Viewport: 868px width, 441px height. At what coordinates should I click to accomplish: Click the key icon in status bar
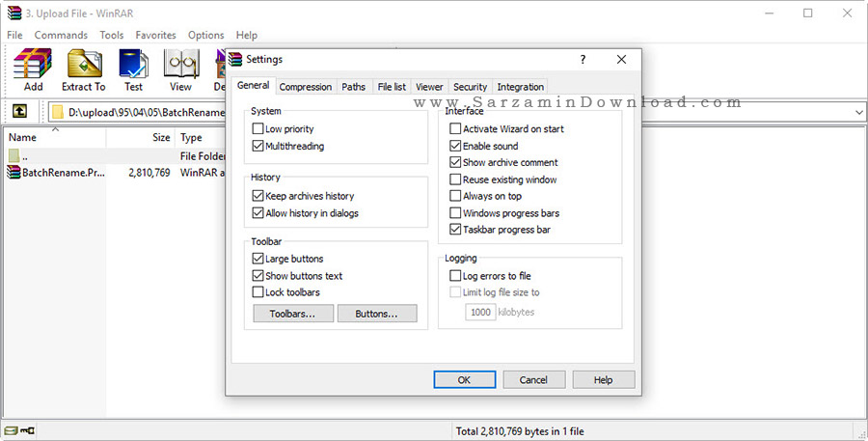(28, 430)
